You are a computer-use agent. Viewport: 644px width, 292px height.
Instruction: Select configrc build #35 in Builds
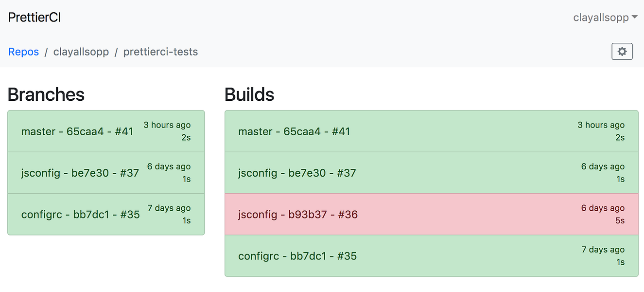coord(297,256)
